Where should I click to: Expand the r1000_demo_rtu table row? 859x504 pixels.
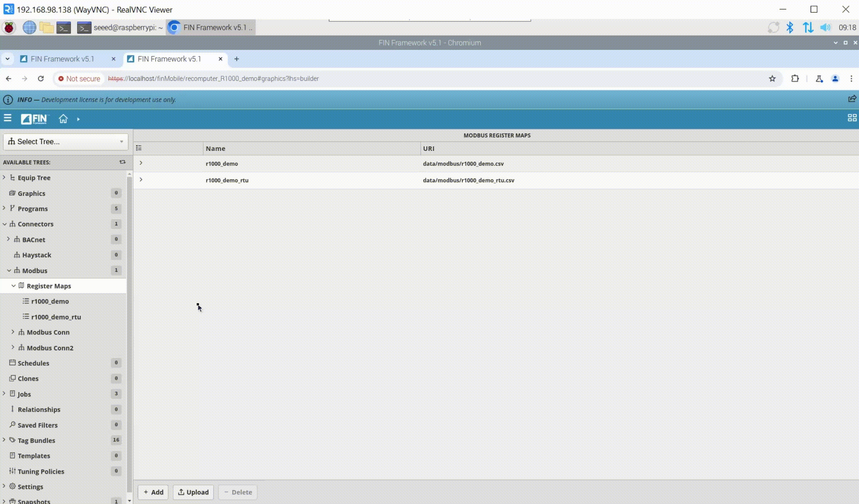pyautogui.click(x=141, y=180)
